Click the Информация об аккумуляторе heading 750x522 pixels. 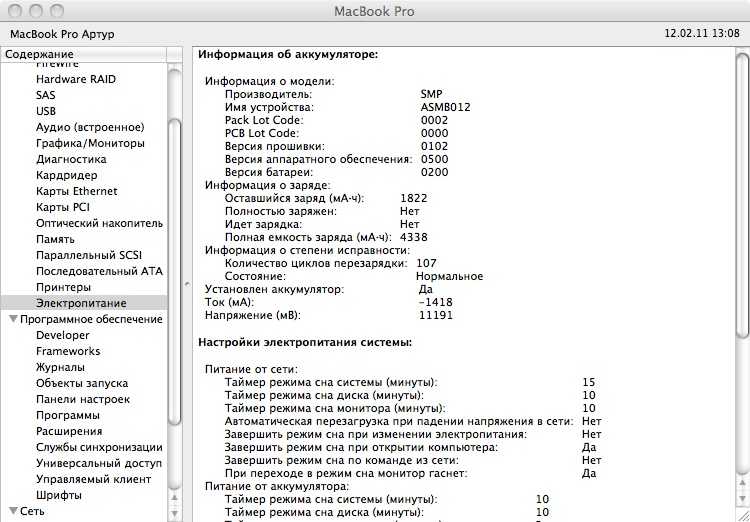click(288, 54)
